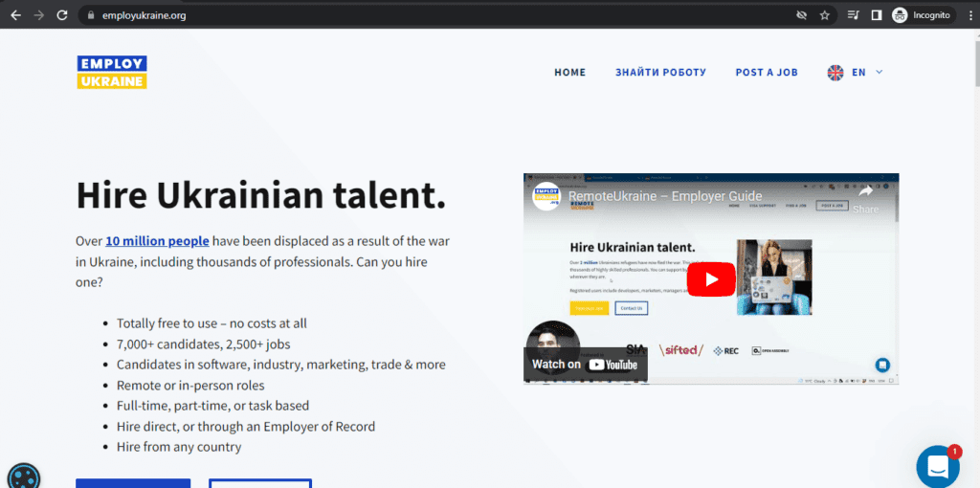Click text Hire from any country
This screenshot has height=488, width=980.
179,447
